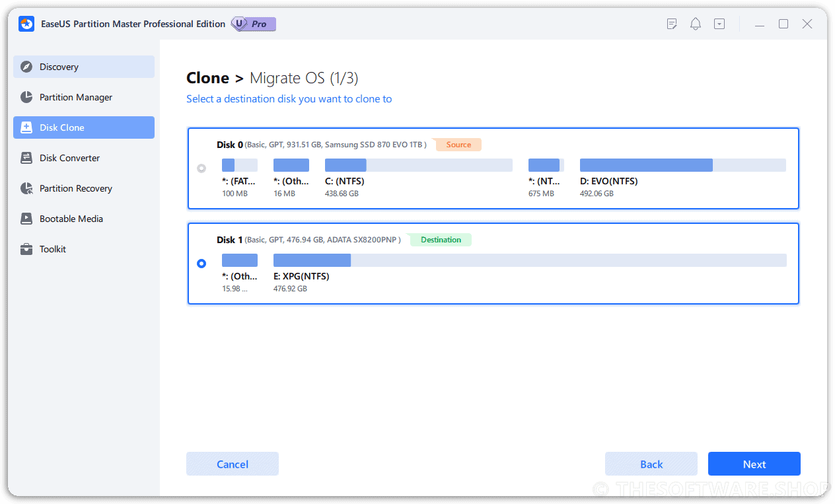The image size is (835, 504).
Task: Click the Cancel button
Action: 233,464
